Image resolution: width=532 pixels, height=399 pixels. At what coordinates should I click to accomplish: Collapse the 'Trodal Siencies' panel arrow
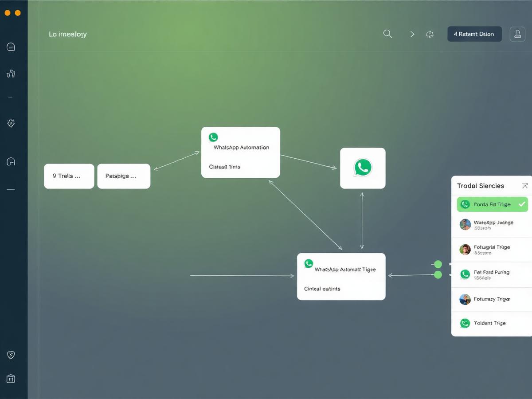click(x=525, y=186)
